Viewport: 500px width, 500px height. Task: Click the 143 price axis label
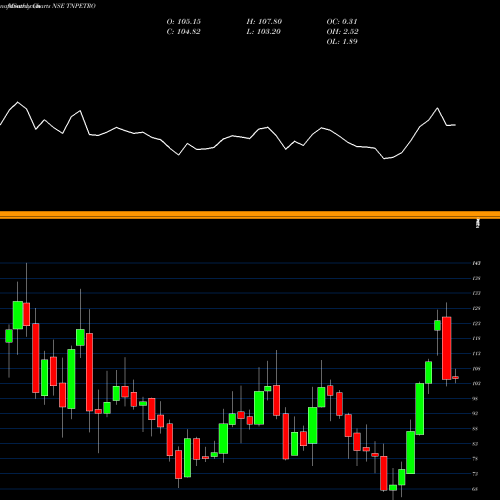[x=476, y=263]
